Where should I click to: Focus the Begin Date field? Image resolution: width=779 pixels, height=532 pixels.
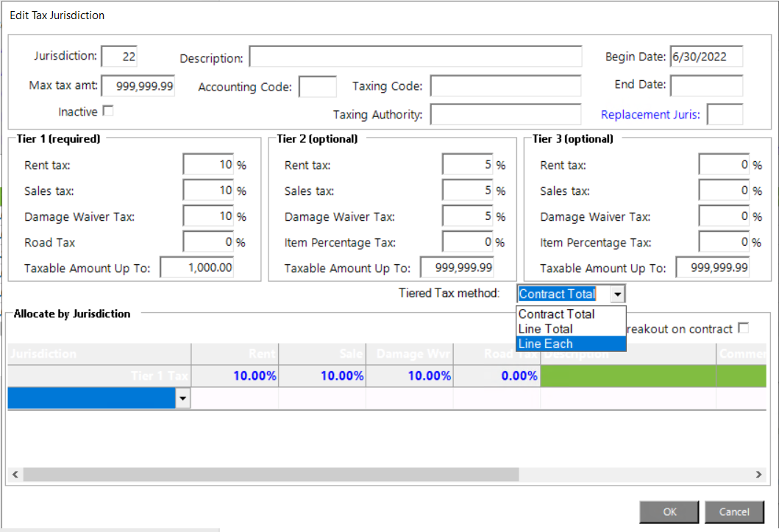click(x=706, y=57)
